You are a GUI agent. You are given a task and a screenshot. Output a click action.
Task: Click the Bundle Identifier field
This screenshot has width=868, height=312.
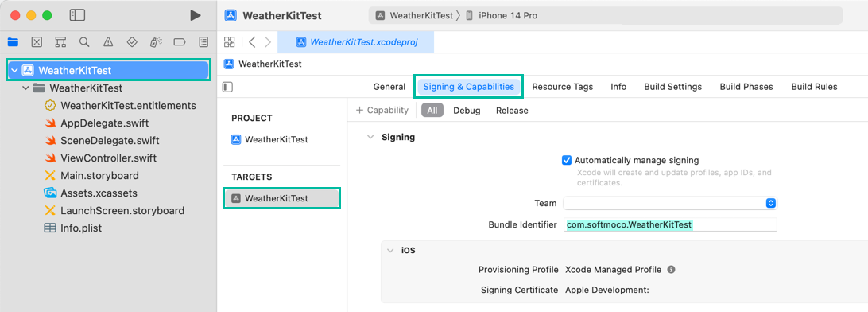[670, 224]
